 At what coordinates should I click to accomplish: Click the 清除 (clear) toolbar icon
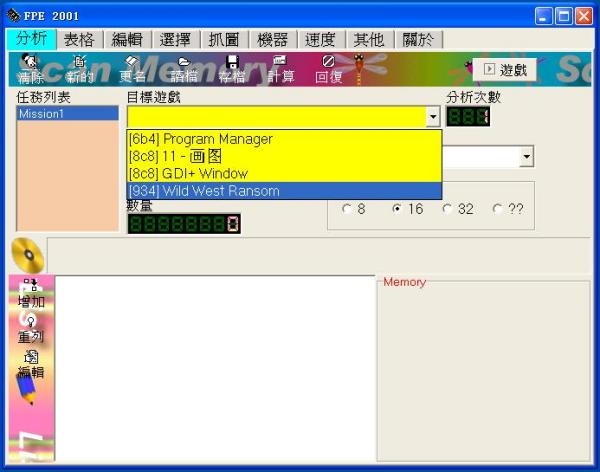pos(30,69)
